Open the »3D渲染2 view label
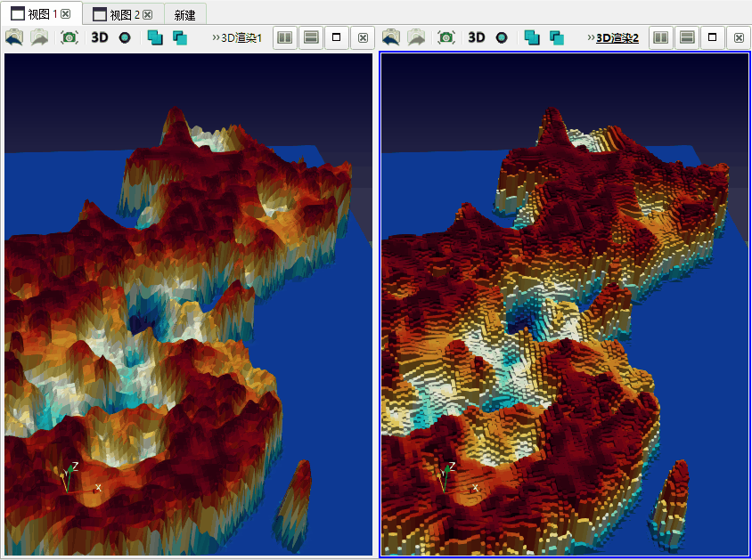 click(613, 38)
